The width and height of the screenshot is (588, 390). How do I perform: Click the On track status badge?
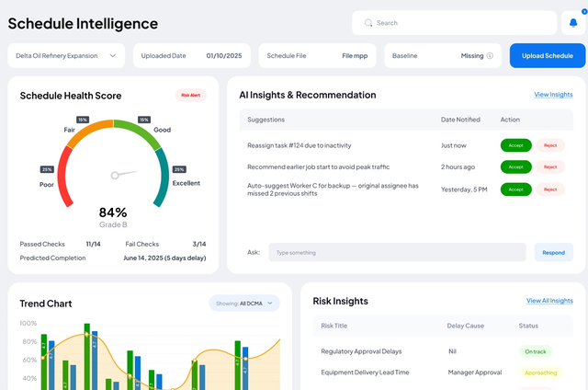tap(535, 351)
